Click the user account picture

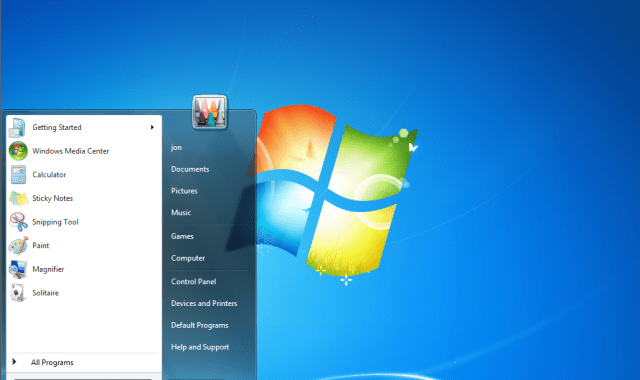pyautogui.click(x=209, y=112)
